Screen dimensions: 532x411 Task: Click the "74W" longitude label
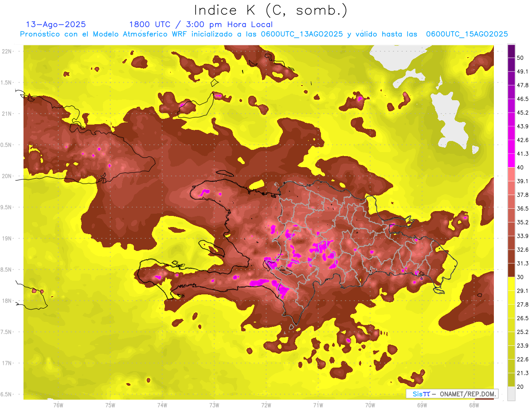coord(162,405)
